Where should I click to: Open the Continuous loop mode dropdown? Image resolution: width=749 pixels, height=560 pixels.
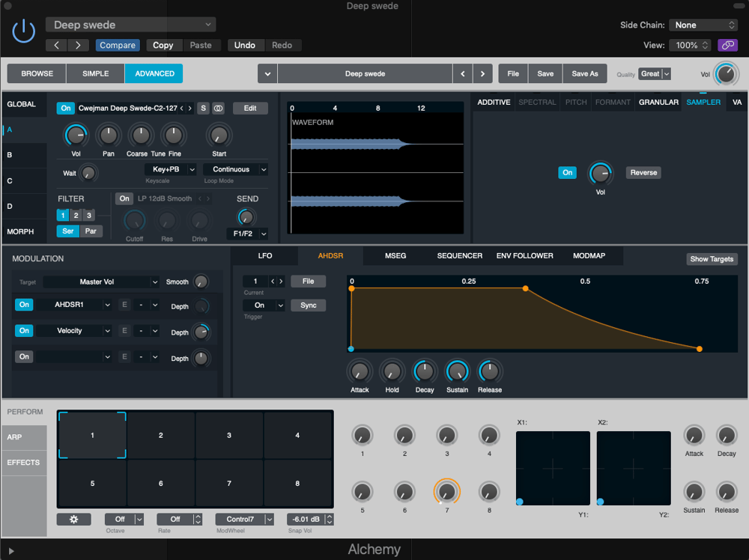coord(235,169)
